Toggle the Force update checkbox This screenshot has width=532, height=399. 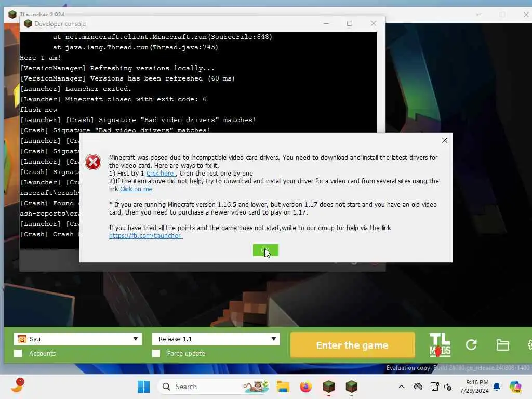pos(156,353)
